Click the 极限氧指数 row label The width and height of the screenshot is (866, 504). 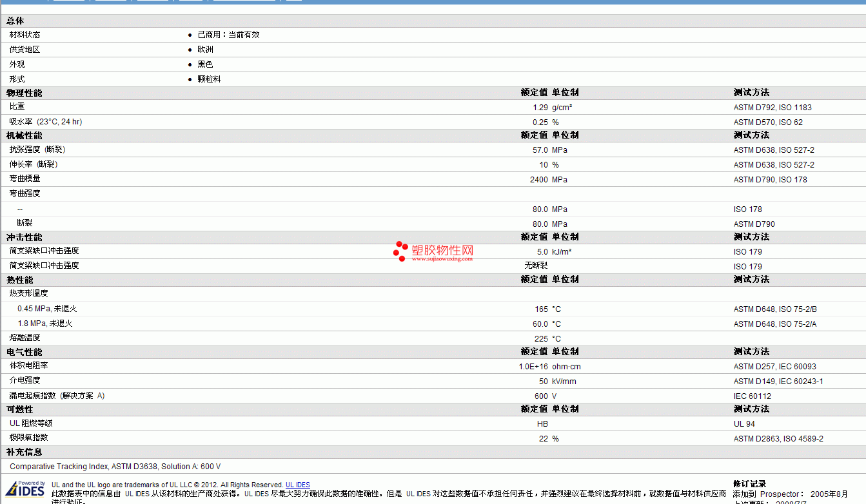28,438
